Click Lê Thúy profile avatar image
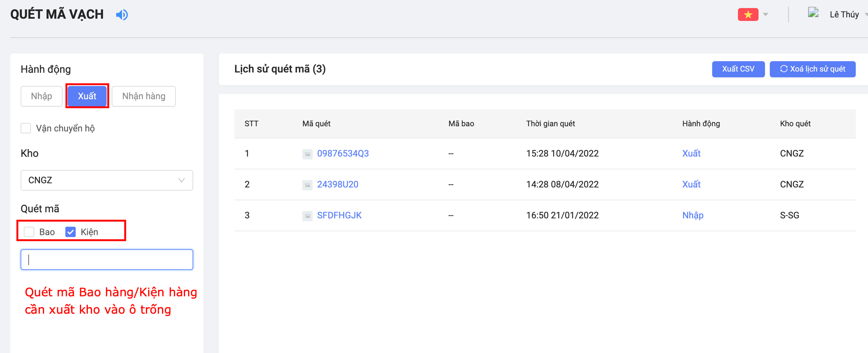The image size is (868, 353). [x=813, y=13]
